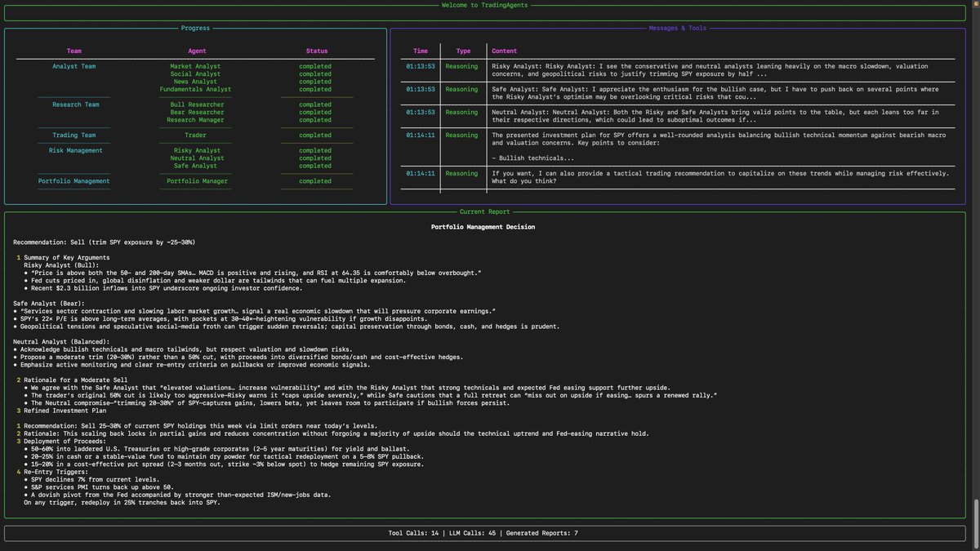Viewport: 980px width, 551px height.
Task: Click the Risk Management team label
Action: [x=76, y=150]
